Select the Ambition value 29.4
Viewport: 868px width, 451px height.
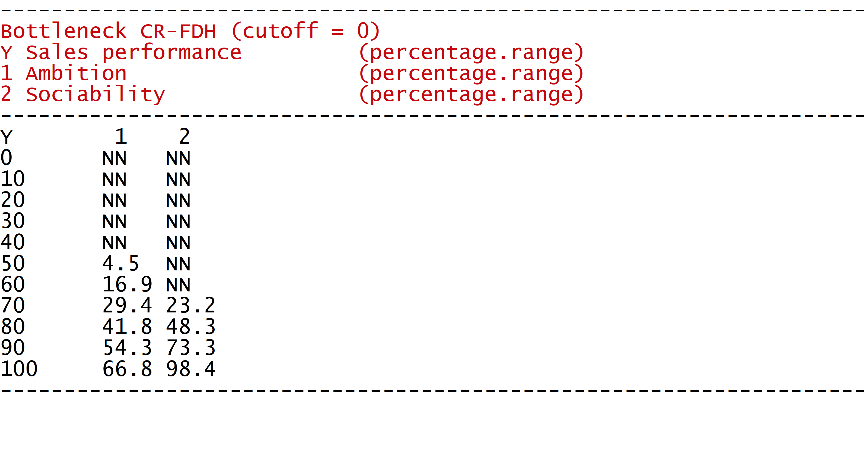(x=127, y=305)
